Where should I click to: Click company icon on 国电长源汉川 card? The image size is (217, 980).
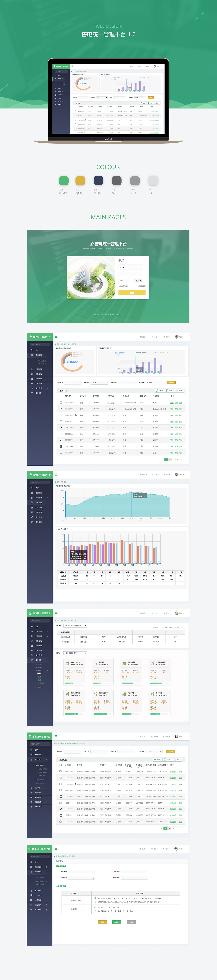pyautogui.click(x=67, y=663)
